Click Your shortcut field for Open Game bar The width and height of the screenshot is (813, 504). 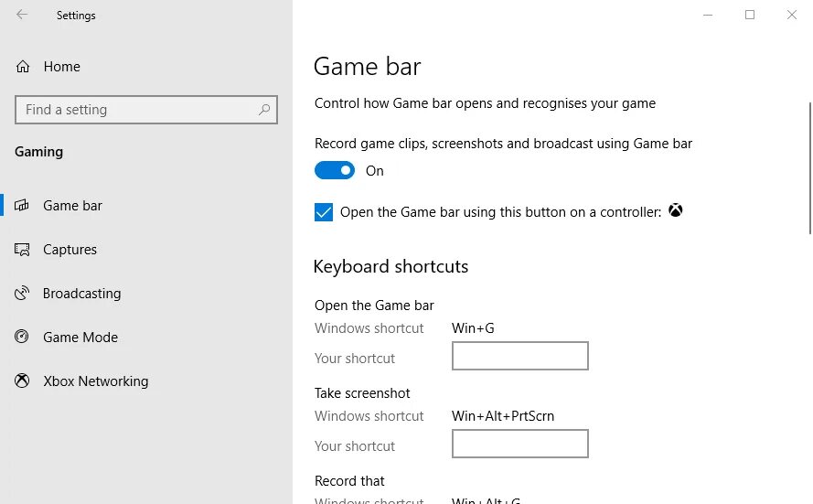(520, 356)
